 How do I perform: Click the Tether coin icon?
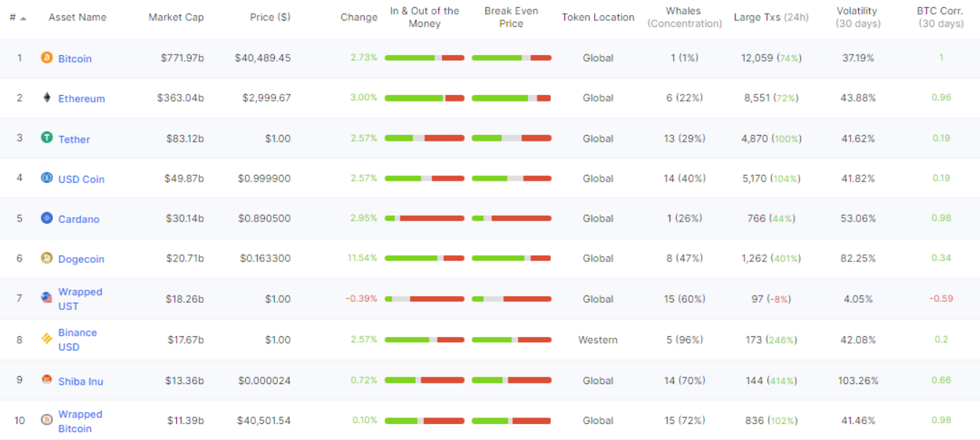pos(46,137)
